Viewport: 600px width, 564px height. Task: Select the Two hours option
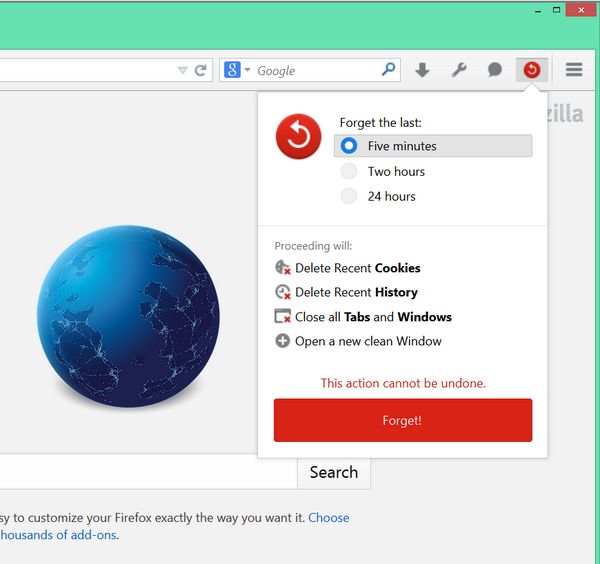pos(349,172)
